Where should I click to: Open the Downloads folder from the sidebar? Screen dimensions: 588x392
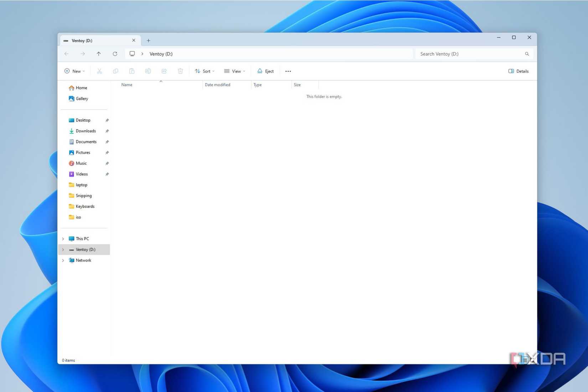pyautogui.click(x=86, y=131)
